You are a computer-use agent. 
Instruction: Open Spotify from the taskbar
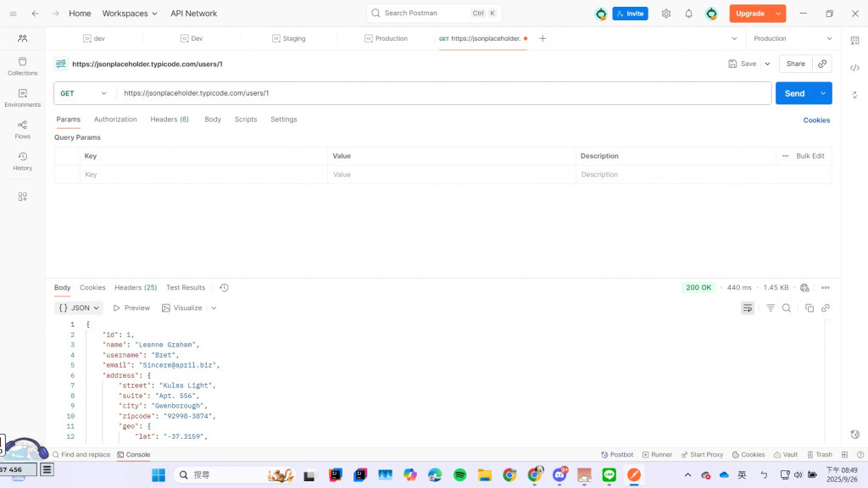pos(459,474)
